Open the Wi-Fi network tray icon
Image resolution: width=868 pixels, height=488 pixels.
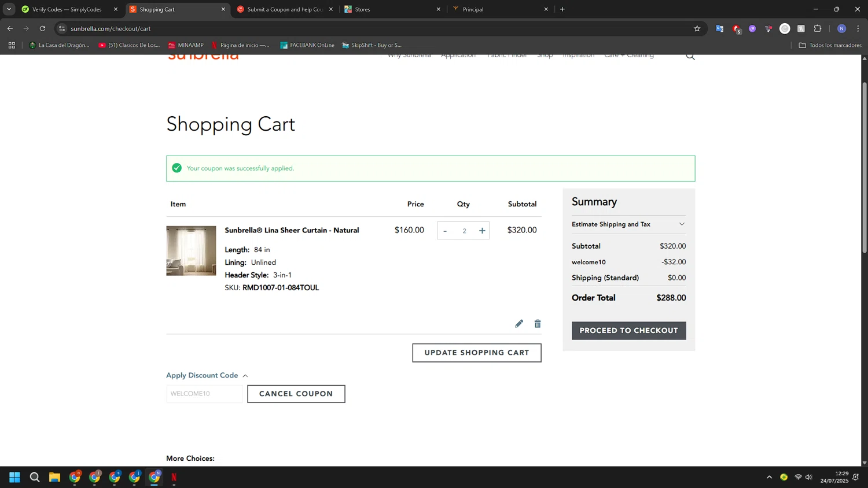coord(798,477)
